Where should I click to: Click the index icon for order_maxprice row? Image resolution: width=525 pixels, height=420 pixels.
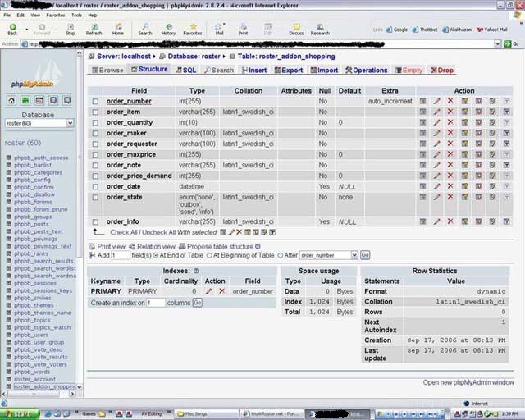tap(492, 154)
